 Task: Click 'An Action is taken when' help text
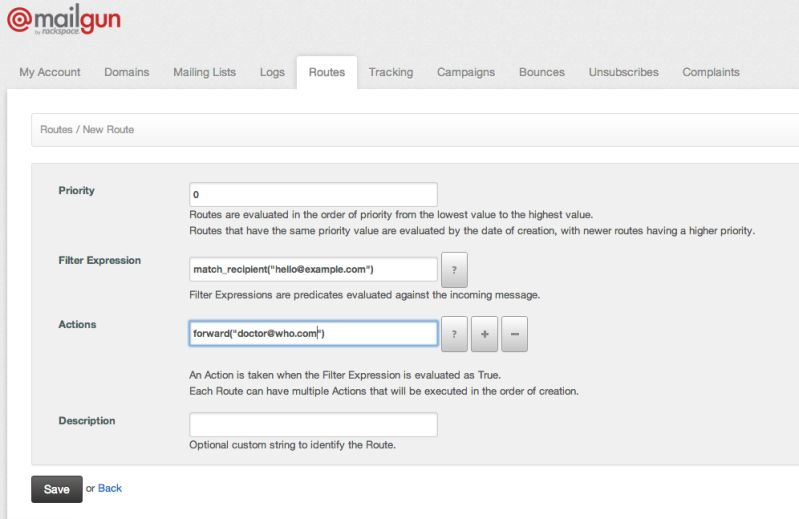pyautogui.click(x=345, y=375)
